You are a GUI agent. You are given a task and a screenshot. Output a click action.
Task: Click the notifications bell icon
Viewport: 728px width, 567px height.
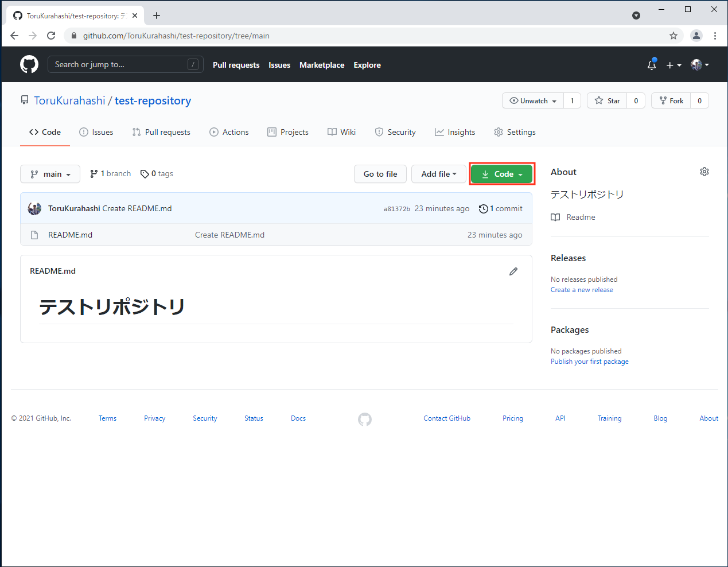tap(652, 65)
